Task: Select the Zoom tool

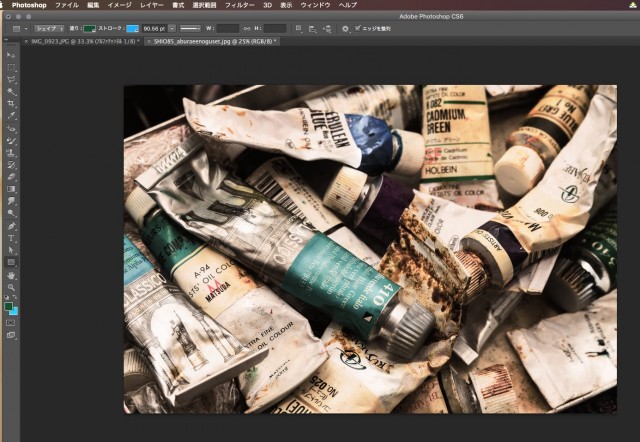Action: [11, 286]
